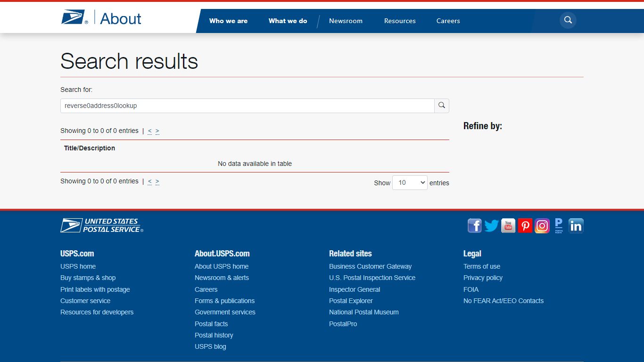The height and width of the screenshot is (362, 644).
Task: Open the header search magnifier icon
Action: tap(568, 20)
